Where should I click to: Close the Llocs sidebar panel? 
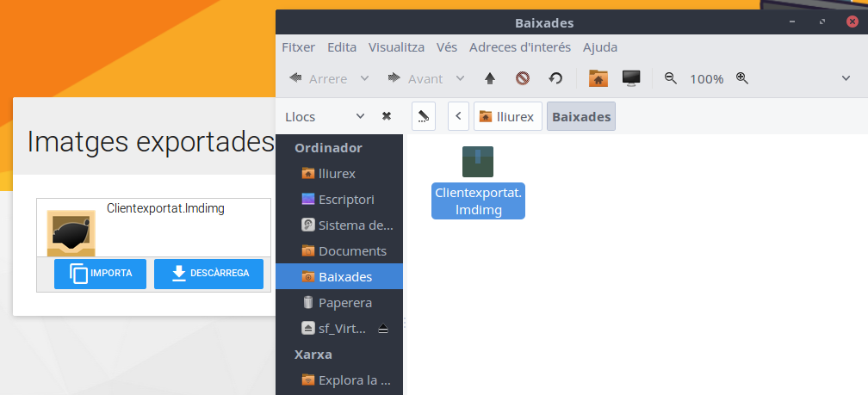[x=387, y=116]
